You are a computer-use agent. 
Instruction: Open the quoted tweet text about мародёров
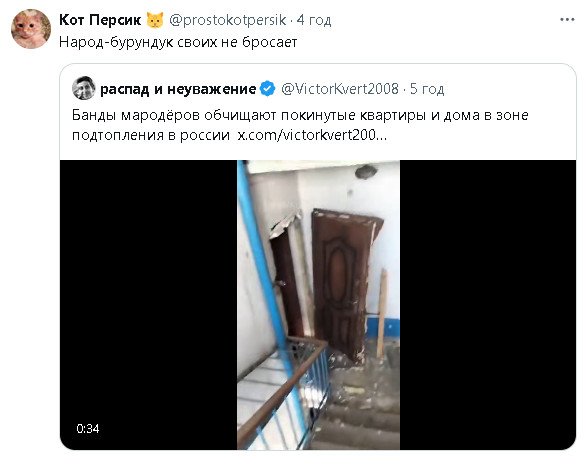(300, 125)
